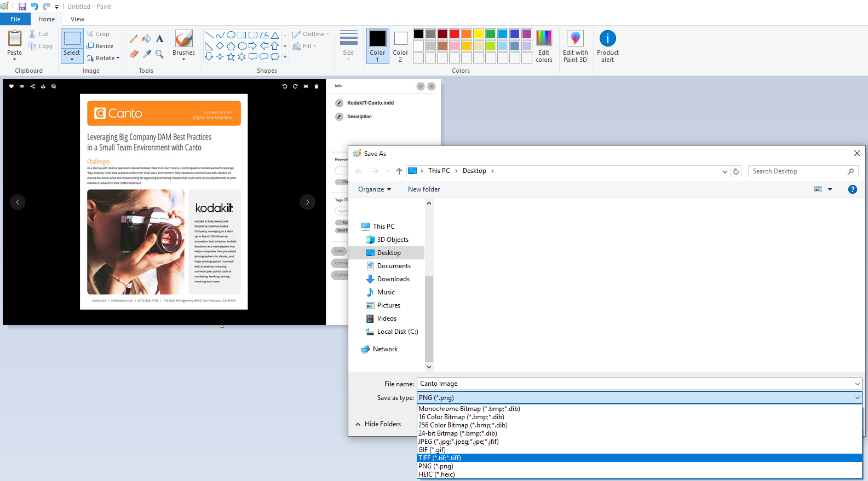Click the Edit colors button
Viewport: 868px width, 481px height.
(544, 47)
